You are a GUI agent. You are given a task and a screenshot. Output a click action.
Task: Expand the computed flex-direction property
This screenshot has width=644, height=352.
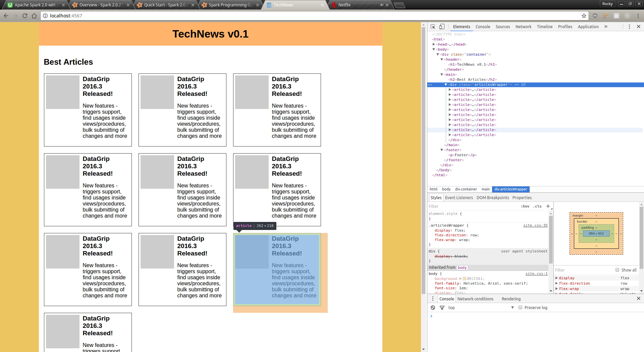coord(556,283)
